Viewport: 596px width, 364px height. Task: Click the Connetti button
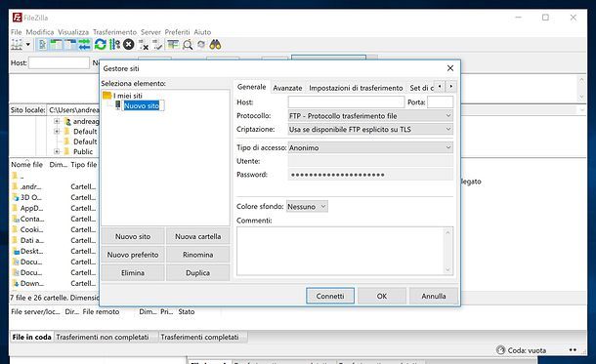[x=330, y=296]
